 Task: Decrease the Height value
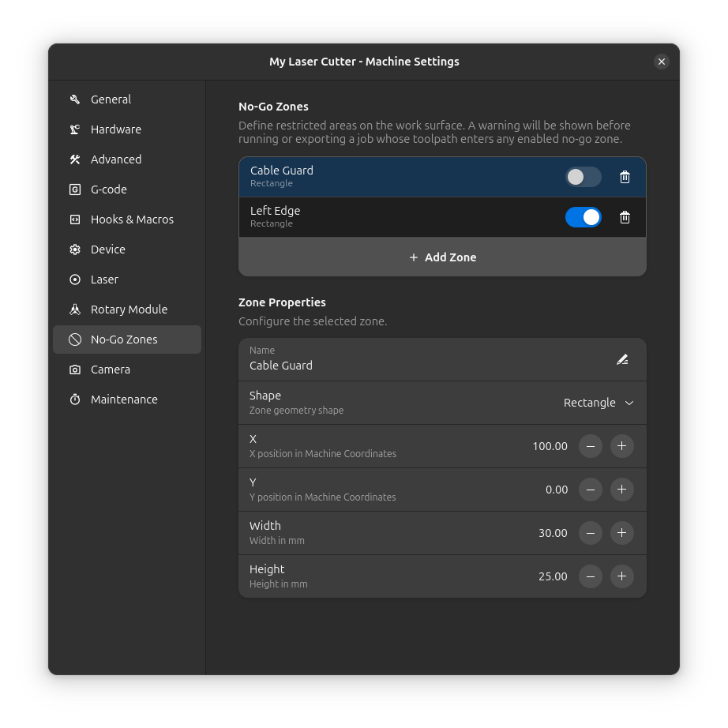591,576
